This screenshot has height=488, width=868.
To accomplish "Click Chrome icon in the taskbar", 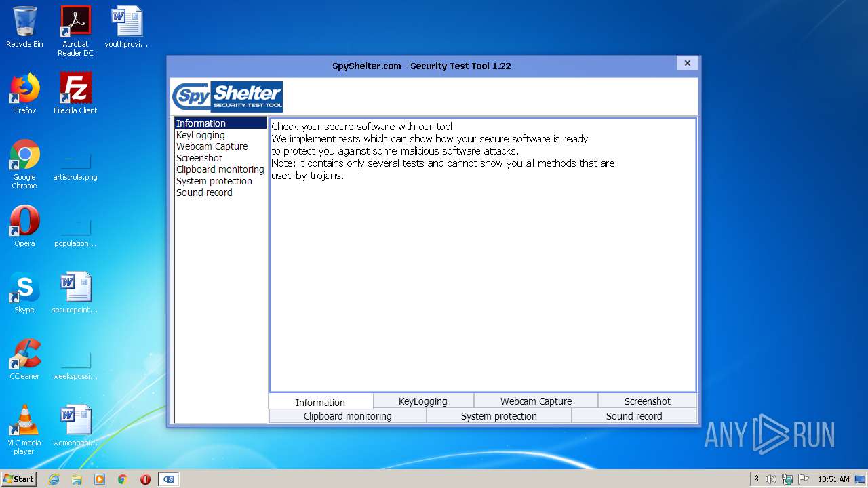I will [x=123, y=479].
